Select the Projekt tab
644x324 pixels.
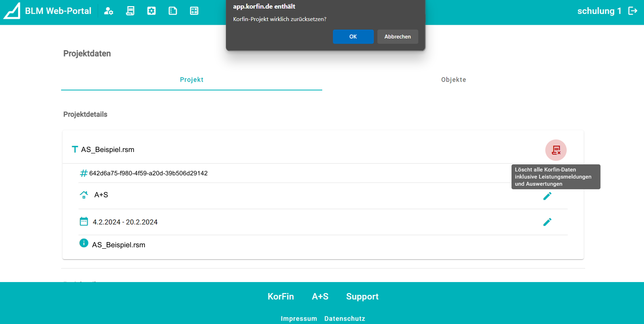192,80
